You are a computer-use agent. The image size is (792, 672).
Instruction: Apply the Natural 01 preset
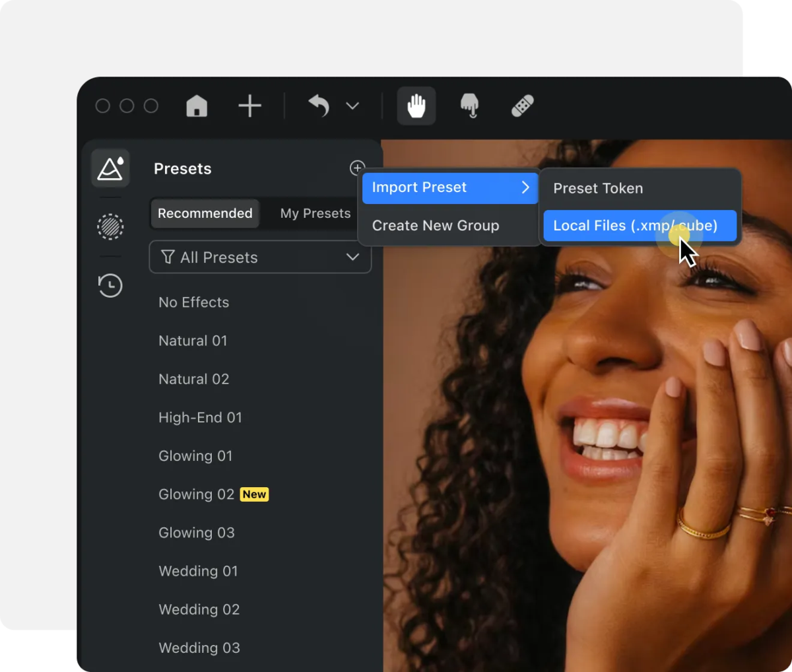click(193, 341)
